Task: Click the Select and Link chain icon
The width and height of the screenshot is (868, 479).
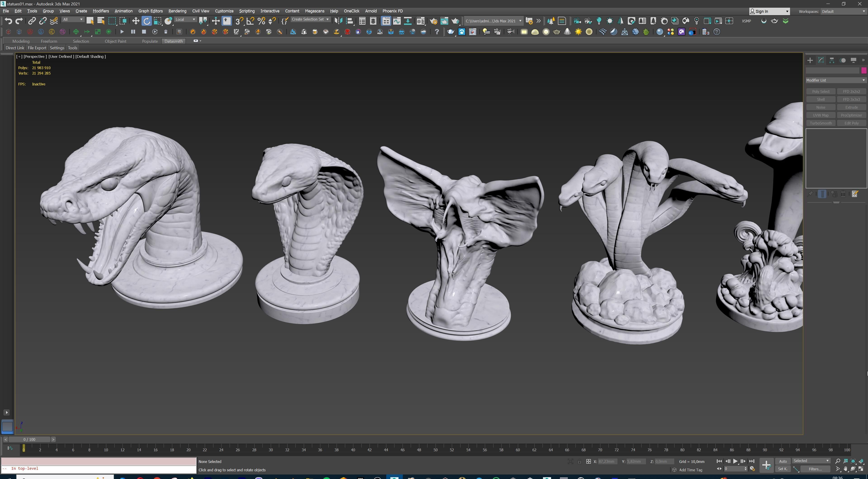Action: (32, 21)
